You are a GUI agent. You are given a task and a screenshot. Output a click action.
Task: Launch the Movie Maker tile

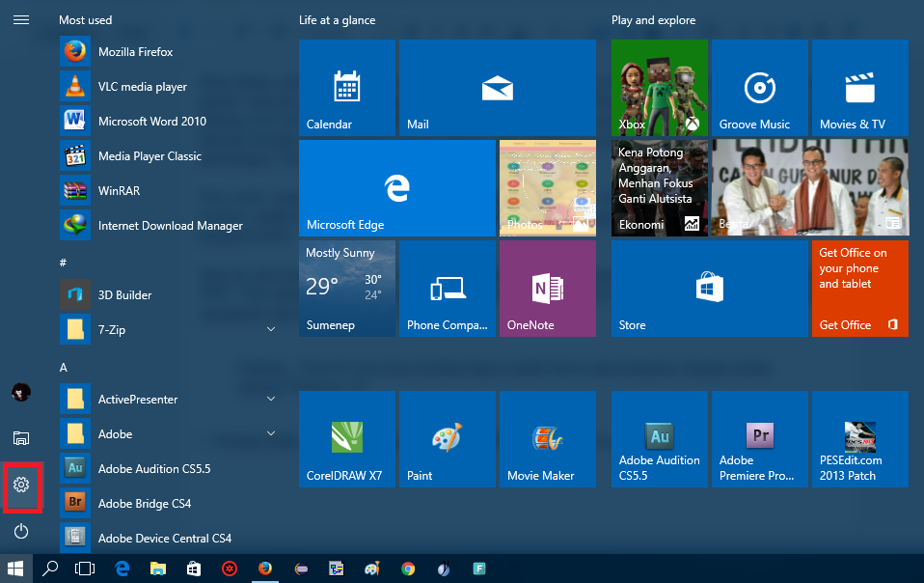[x=548, y=439]
